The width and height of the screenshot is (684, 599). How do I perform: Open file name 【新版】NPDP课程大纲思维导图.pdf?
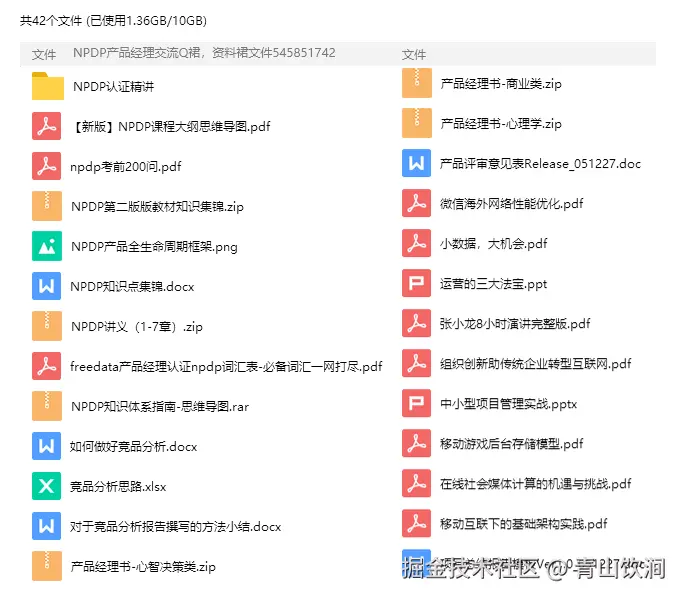[x=171, y=127]
